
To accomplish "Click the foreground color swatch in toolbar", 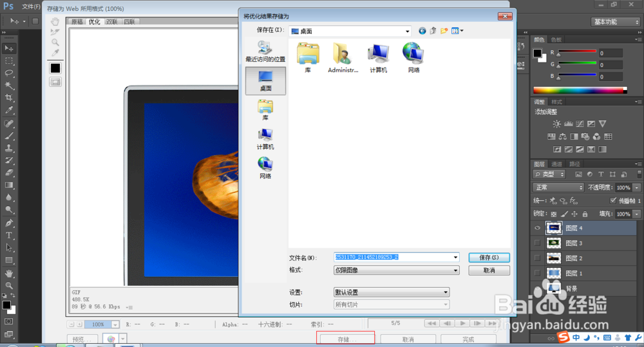I will (x=6, y=305).
